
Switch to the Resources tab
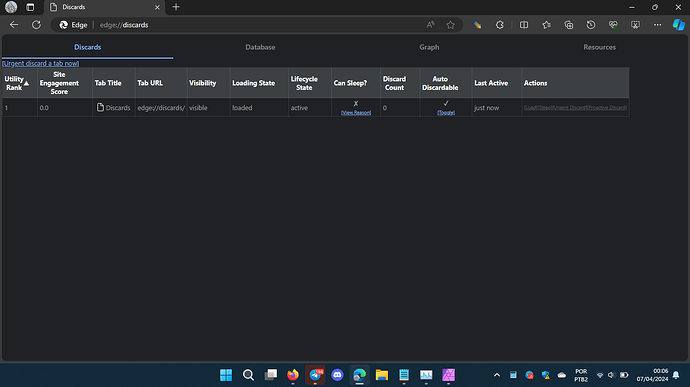tap(599, 47)
